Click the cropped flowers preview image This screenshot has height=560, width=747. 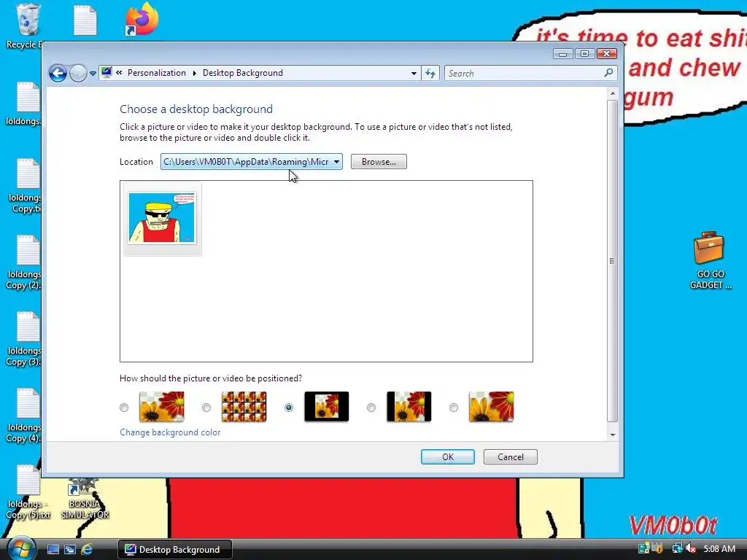click(491, 407)
